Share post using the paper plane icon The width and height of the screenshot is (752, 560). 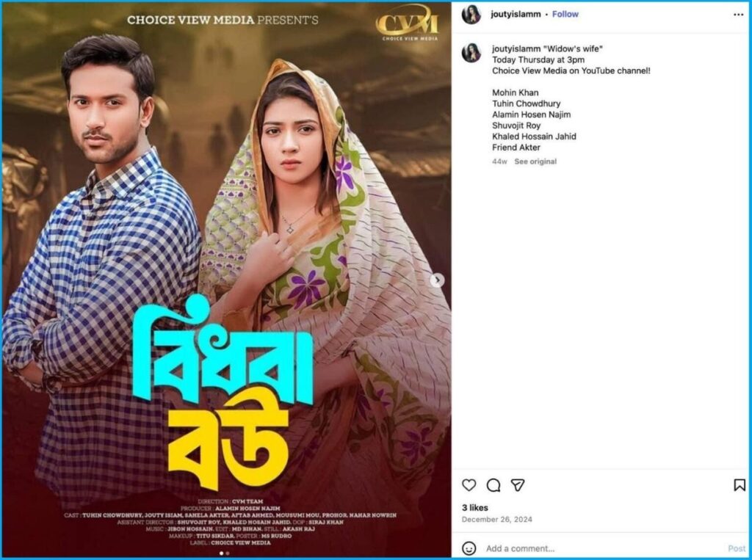[518, 485]
